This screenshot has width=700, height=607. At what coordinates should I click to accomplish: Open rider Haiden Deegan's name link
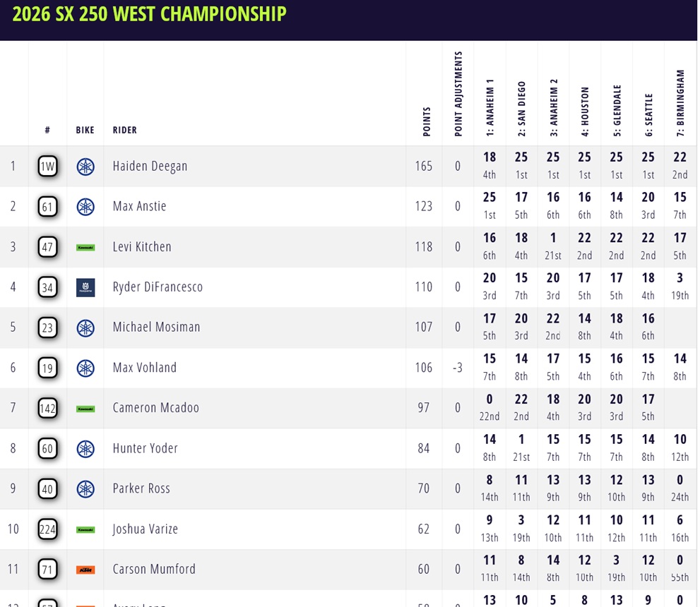click(x=150, y=167)
